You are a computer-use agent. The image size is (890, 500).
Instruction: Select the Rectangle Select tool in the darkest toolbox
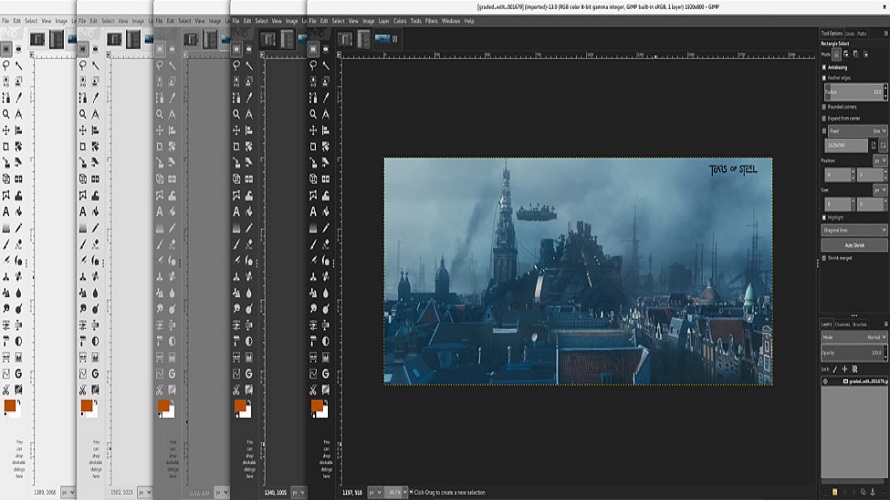(314, 48)
